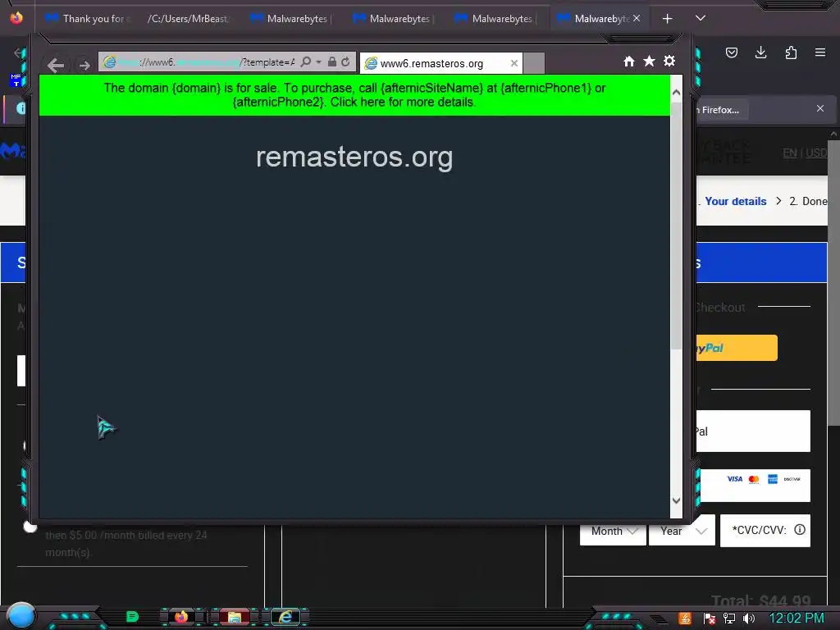The width and height of the screenshot is (840, 630).
Task: Go back in the Internet Explorer window
Action: 56,65
